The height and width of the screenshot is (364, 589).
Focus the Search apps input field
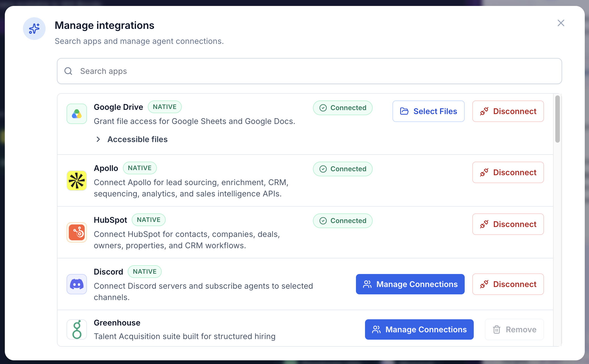(x=309, y=71)
